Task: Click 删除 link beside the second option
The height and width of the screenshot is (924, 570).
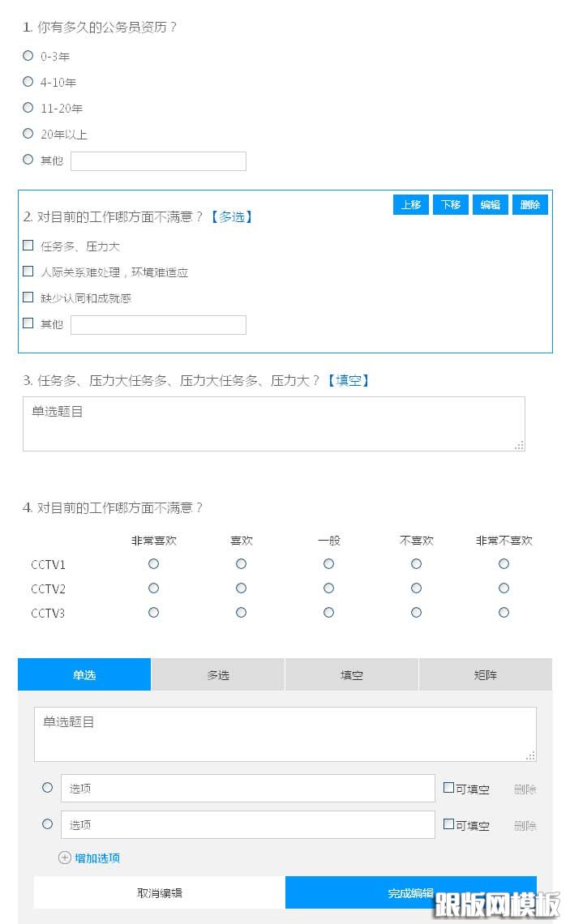Action: tap(525, 826)
